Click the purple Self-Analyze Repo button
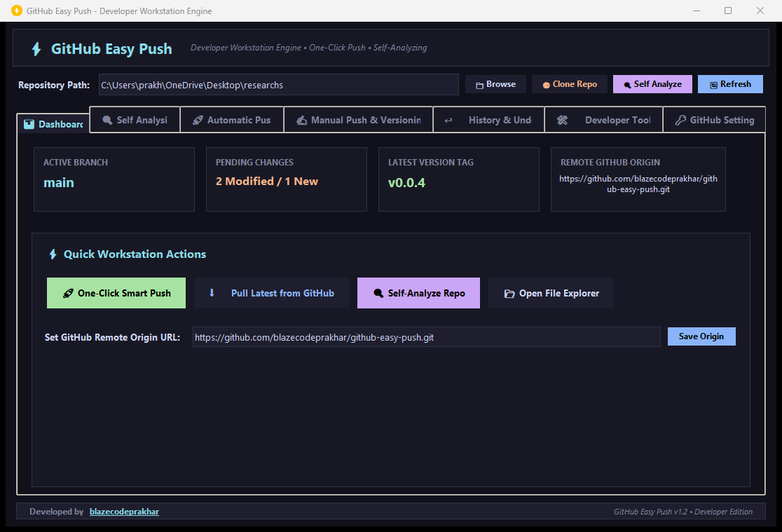 point(418,293)
